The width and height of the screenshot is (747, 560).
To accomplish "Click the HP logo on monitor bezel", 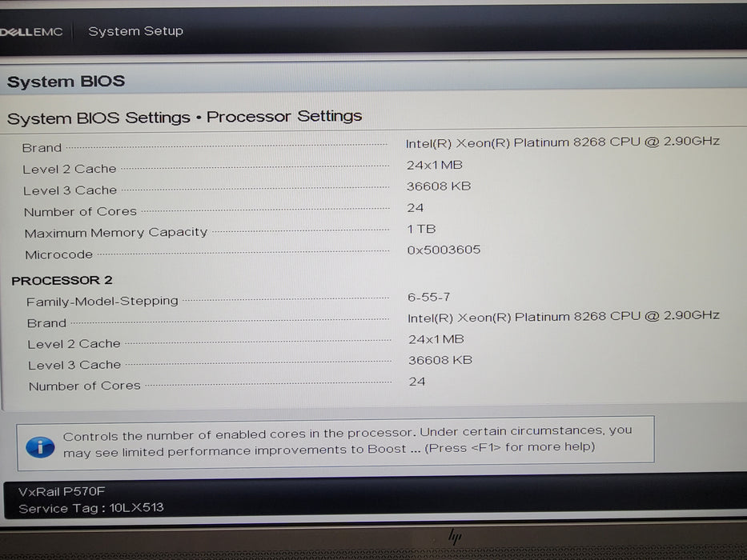I will [x=455, y=537].
